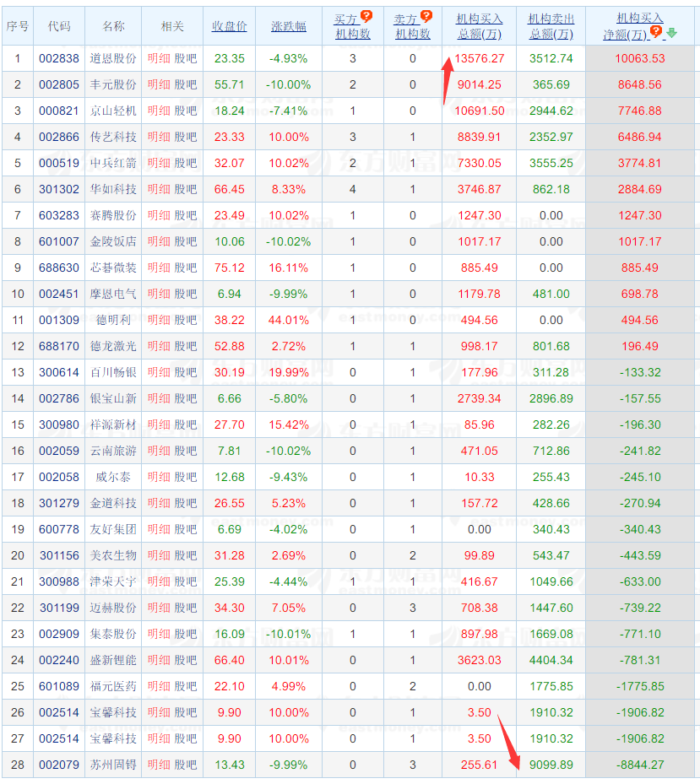Open stock code 002079

click(x=59, y=765)
